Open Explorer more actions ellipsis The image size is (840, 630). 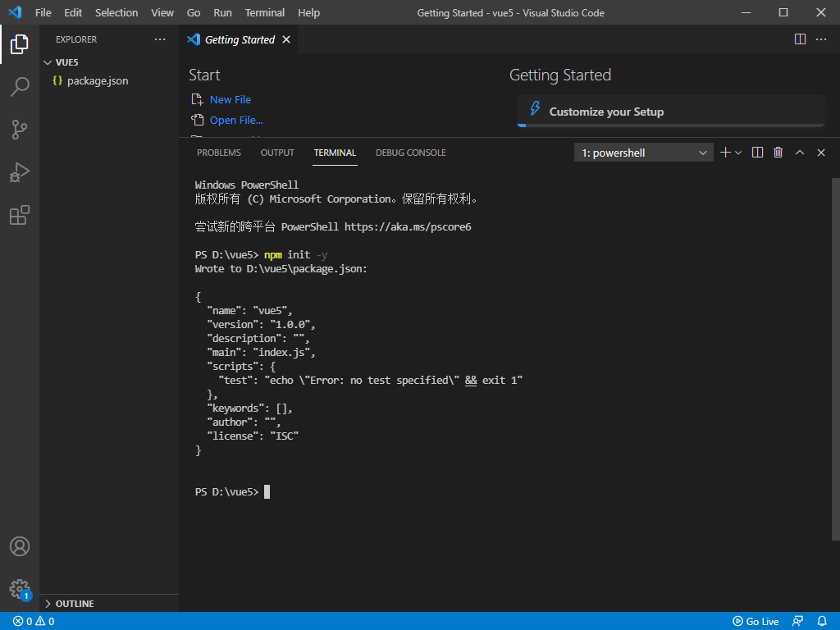160,39
